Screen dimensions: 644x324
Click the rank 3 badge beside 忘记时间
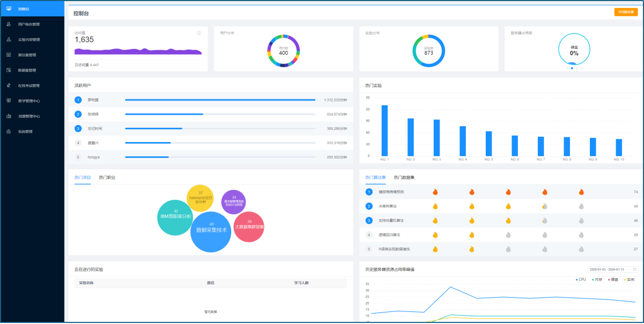click(x=78, y=128)
